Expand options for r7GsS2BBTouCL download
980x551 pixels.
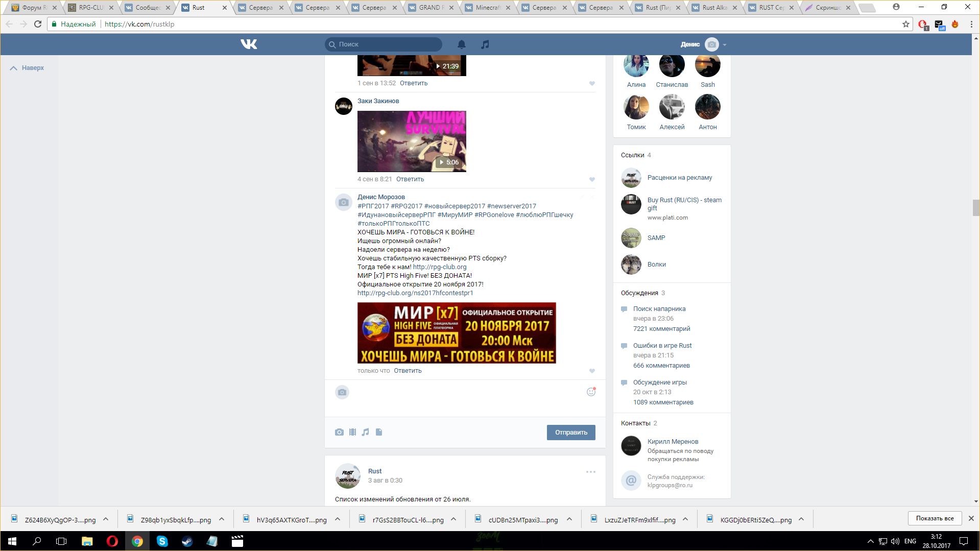453,519
